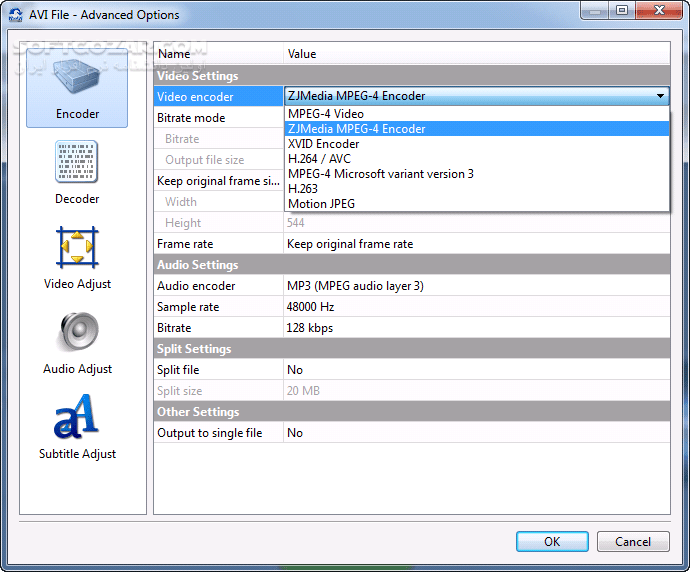The height and width of the screenshot is (572, 690).
Task: Click the app icon in title bar
Action: [x=16, y=15]
